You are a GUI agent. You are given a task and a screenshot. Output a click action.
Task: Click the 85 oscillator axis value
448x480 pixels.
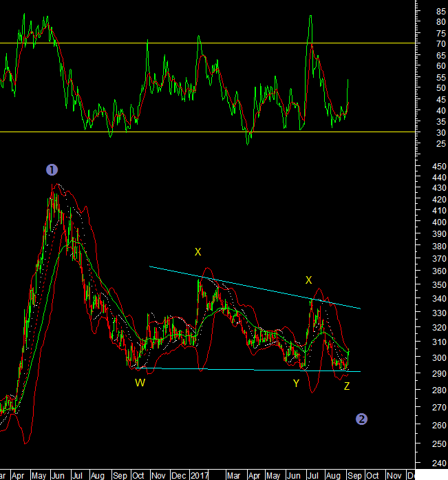pos(441,12)
